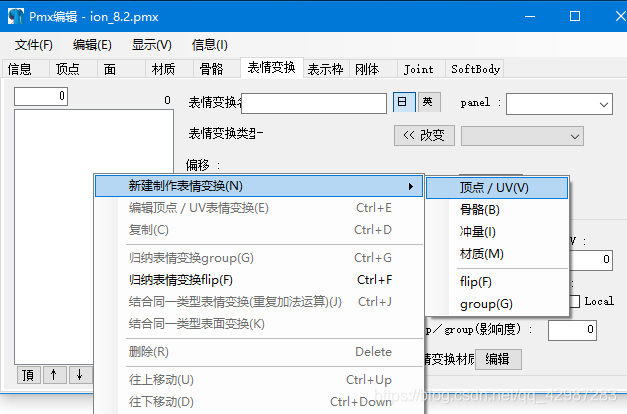627x414 pixels.
Task: Minimize the Pmx编辑 window
Action: (x=530, y=16)
